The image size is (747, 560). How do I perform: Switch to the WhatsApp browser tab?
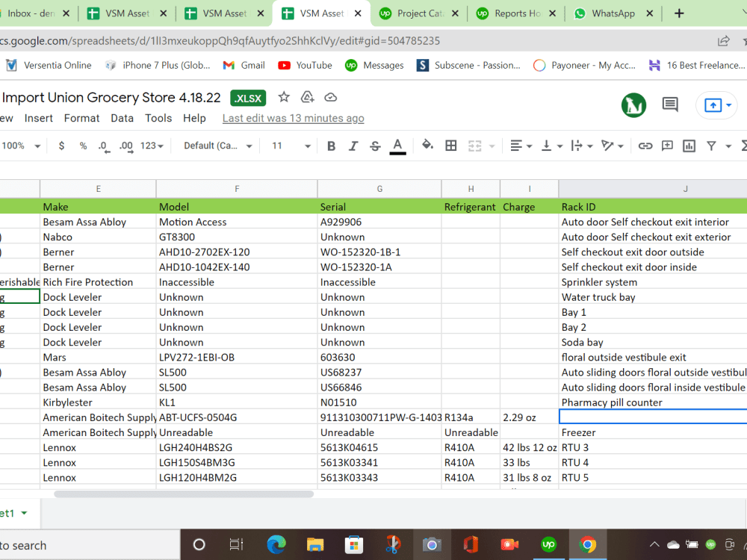[612, 13]
